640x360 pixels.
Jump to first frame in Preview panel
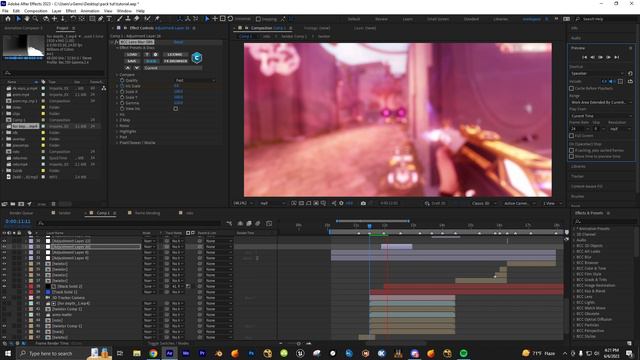tap(584, 58)
